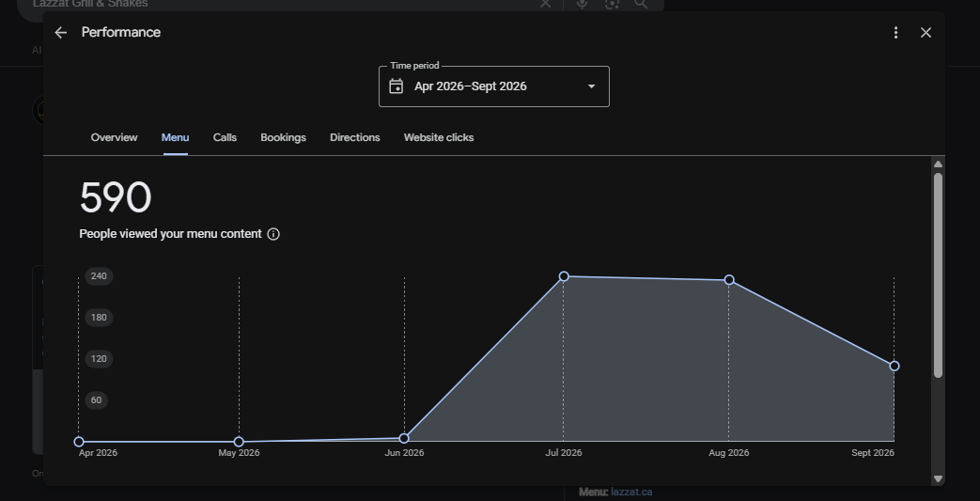Image resolution: width=980 pixels, height=501 pixels.
Task: Select the Apr 2026 data point
Action: 79,442
